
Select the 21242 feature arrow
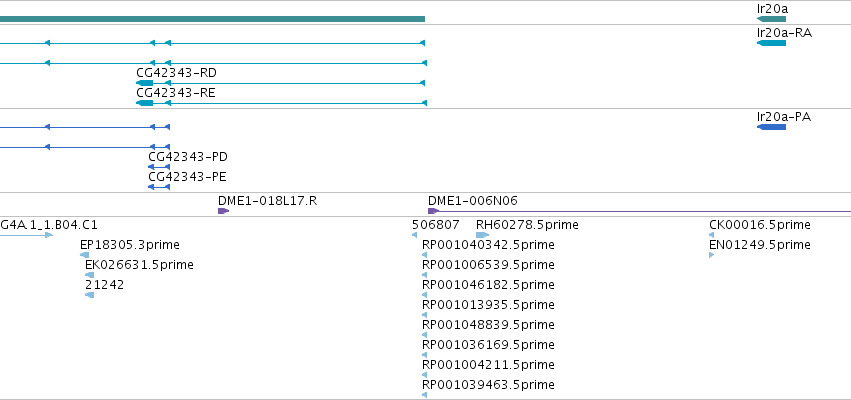tap(90, 295)
